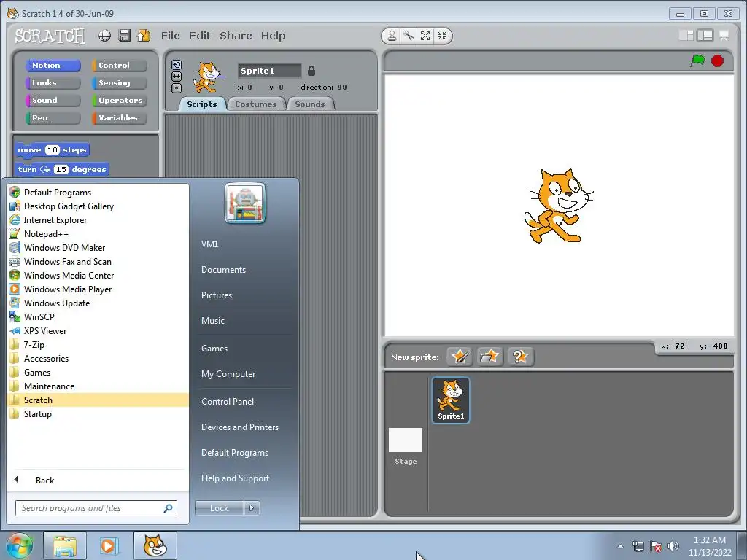Select the shrink sprite tool
Viewport: 747px width, 560px height.
pos(442,36)
